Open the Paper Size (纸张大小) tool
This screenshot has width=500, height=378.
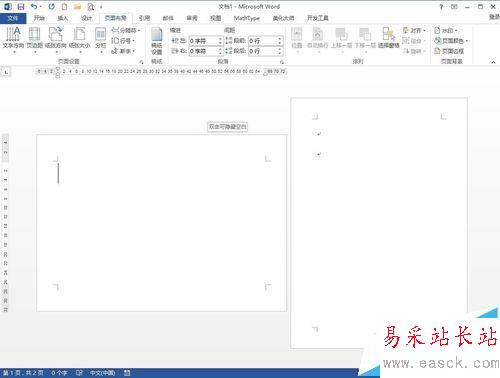click(x=79, y=39)
